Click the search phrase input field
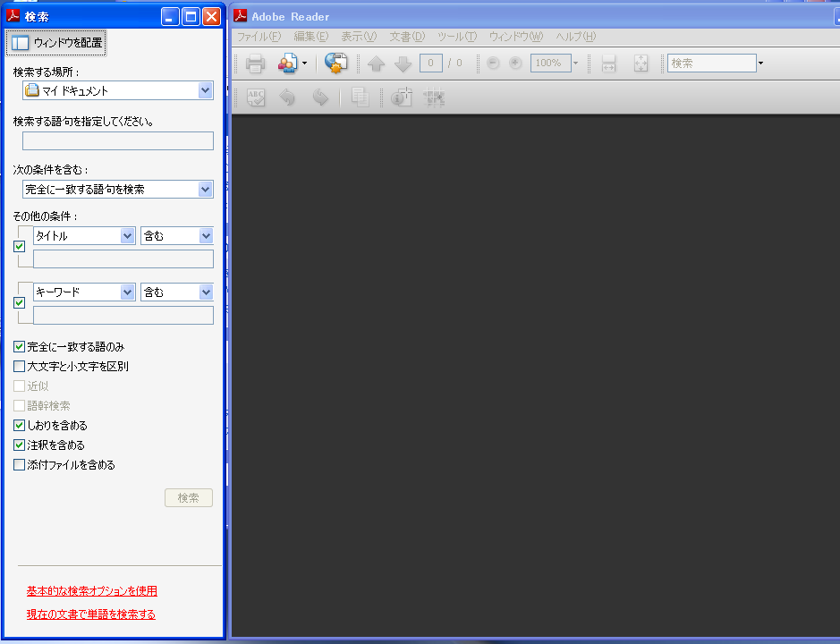 [118, 141]
